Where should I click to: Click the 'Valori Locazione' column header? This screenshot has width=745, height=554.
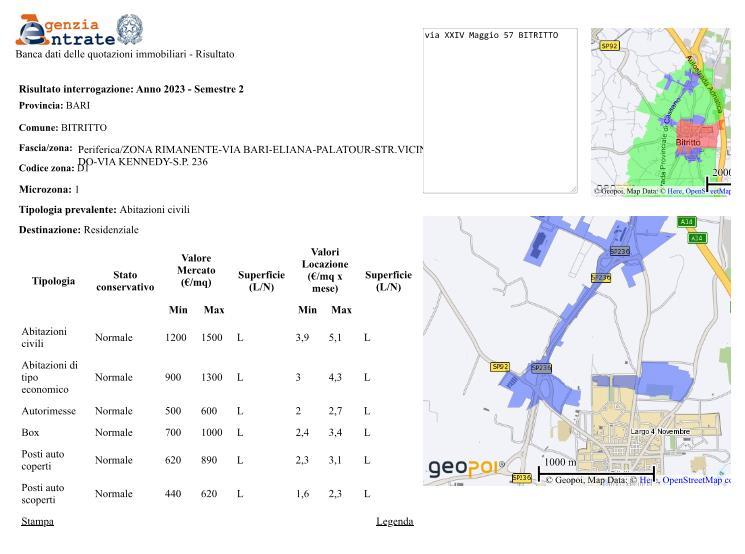[x=325, y=270]
